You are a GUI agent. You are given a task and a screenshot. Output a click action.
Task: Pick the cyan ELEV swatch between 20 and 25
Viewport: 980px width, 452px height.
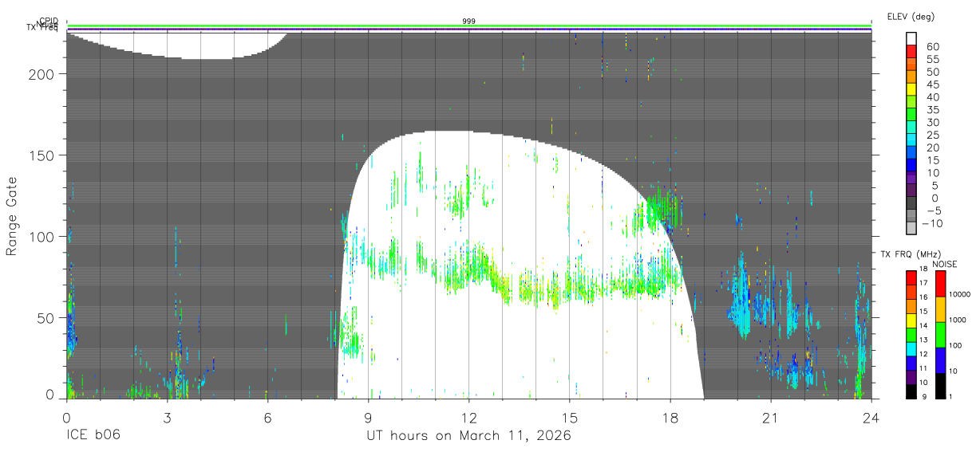tap(911, 141)
